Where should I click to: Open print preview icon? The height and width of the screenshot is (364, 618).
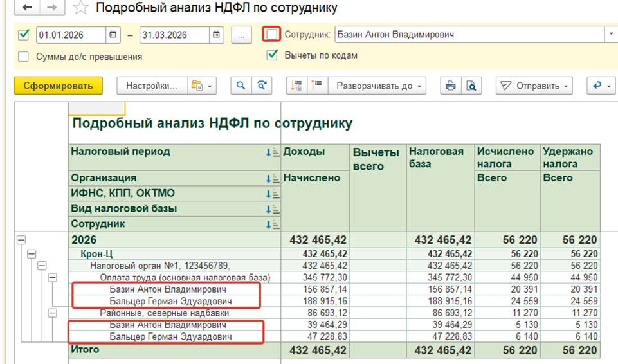pos(471,86)
